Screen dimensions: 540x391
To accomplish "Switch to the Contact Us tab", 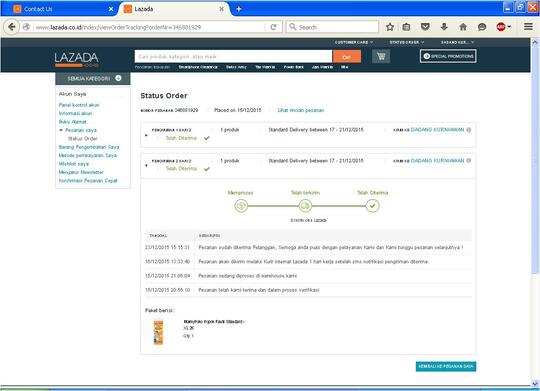I will [38, 9].
